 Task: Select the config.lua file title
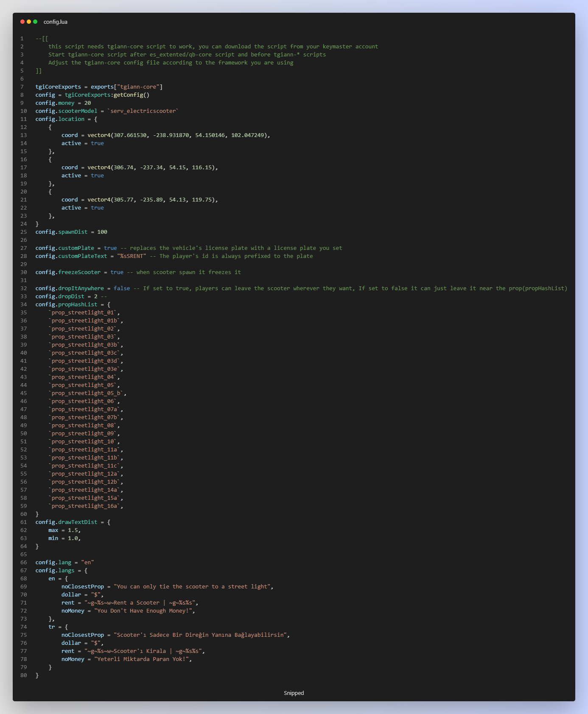pyautogui.click(x=56, y=22)
